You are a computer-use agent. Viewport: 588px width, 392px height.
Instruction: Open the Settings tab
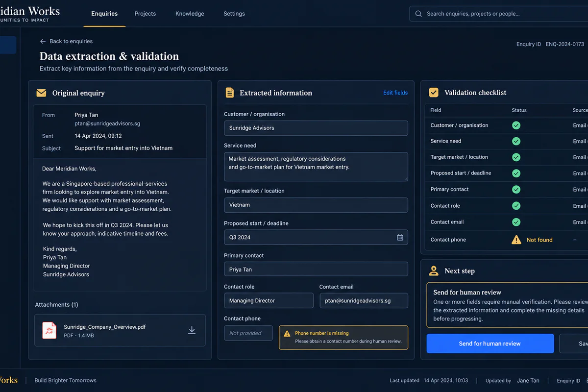pyautogui.click(x=234, y=14)
